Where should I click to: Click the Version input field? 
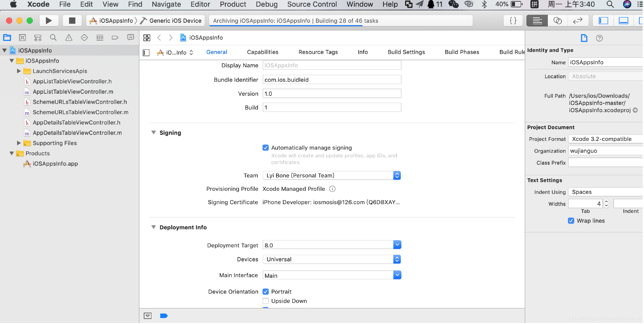pyautogui.click(x=332, y=94)
